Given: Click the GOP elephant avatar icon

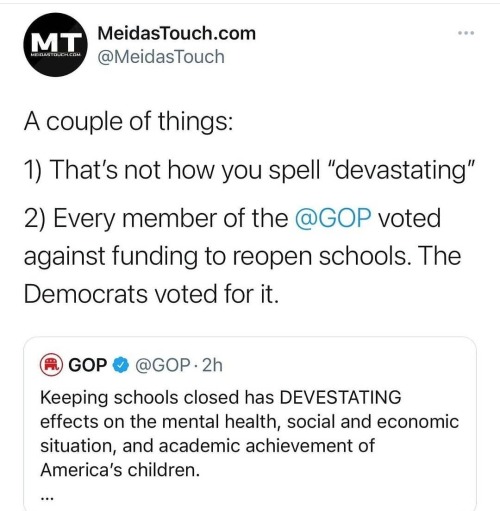Looking at the screenshot, I should tap(51, 364).
